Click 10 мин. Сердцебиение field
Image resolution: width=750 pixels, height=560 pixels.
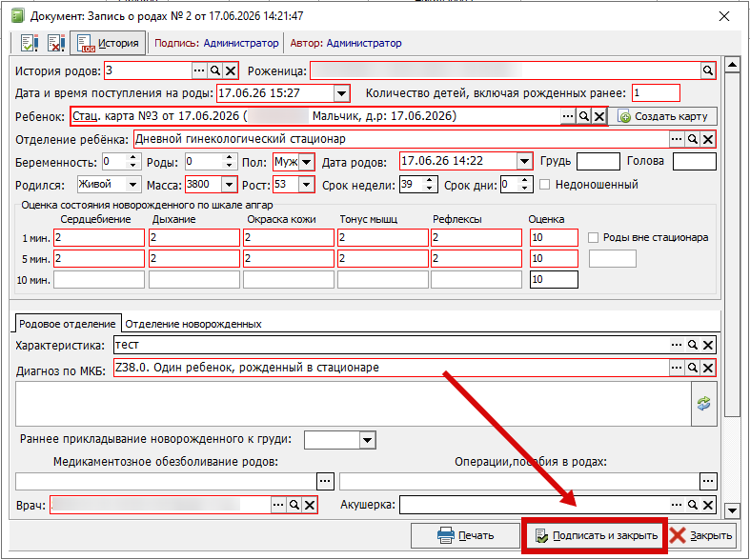pyautogui.click(x=99, y=279)
